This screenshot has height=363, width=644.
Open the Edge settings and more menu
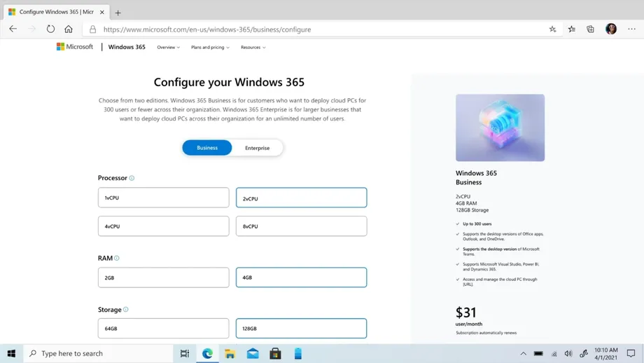(631, 29)
